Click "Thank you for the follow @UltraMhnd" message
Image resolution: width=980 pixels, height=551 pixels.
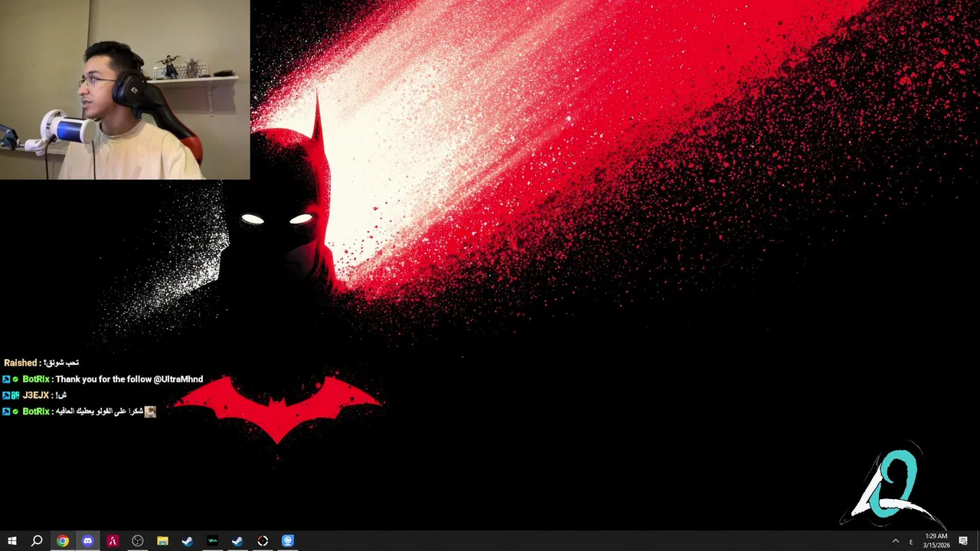tap(129, 380)
